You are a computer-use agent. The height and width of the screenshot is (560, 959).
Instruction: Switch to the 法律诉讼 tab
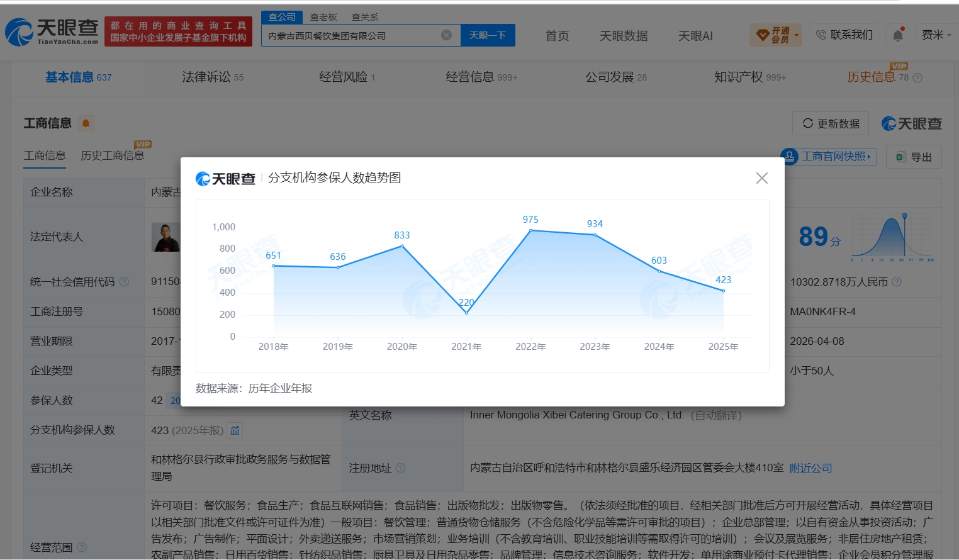click(x=213, y=77)
